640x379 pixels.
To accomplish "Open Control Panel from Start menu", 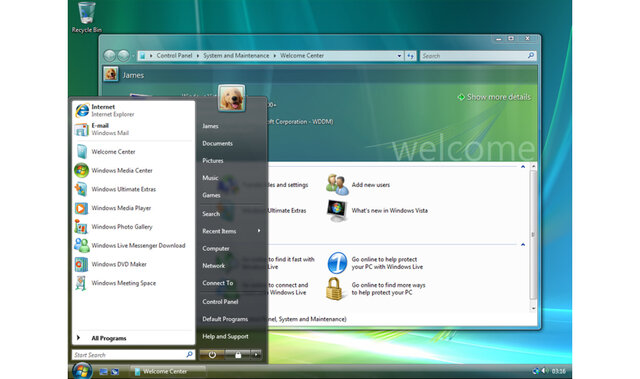I will pyautogui.click(x=220, y=301).
